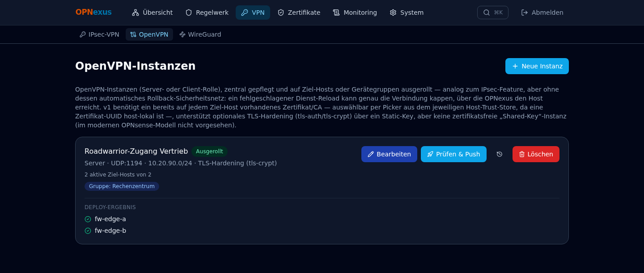Open the Übersicht navigation item

[153, 13]
